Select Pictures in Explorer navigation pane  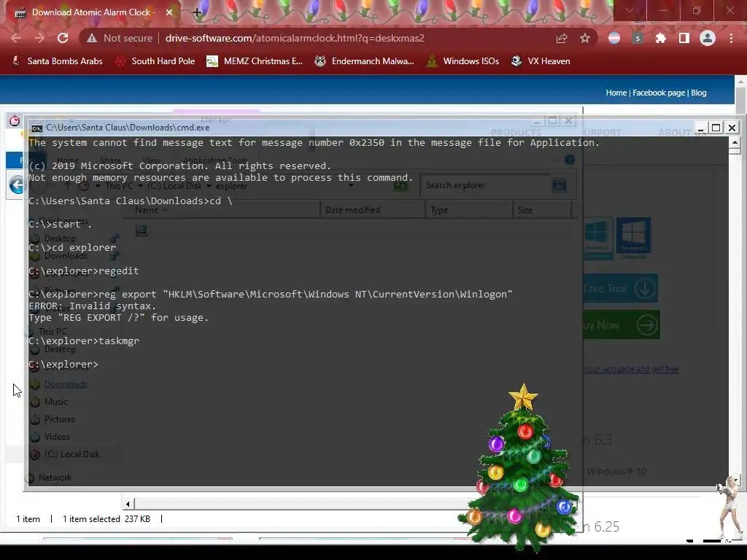point(60,419)
